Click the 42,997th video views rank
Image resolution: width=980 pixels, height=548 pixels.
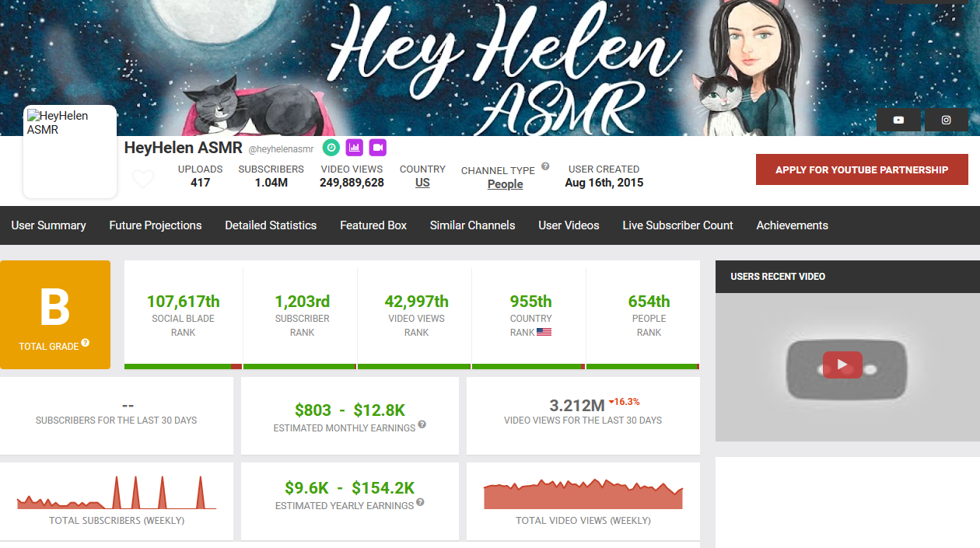[416, 302]
